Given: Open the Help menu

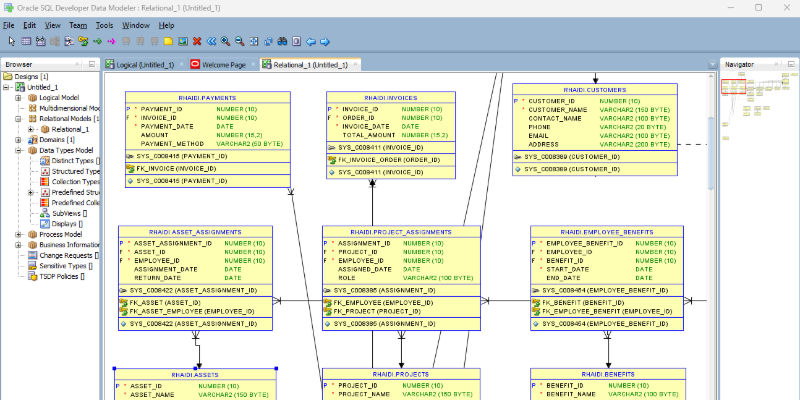Looking at the screenshot, I should click(166, 25).
